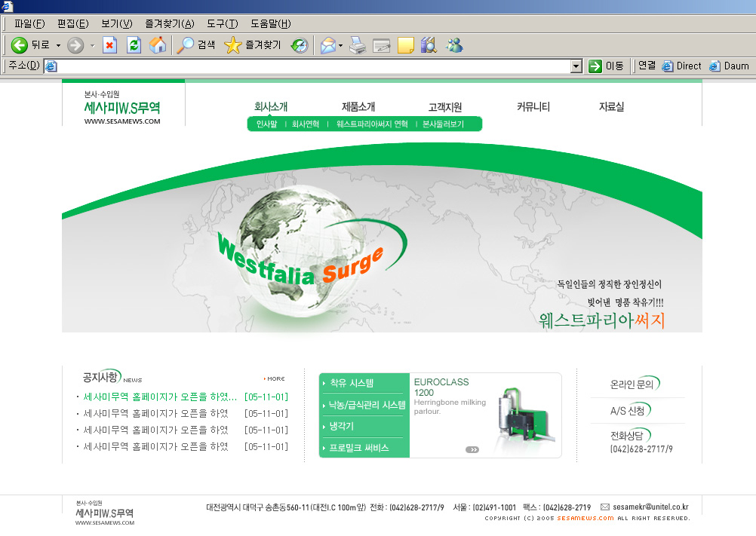Open the Back history dropdown arrow
Image resolution: width=756 pixels, height=536 pixels.
coord(58,45)
